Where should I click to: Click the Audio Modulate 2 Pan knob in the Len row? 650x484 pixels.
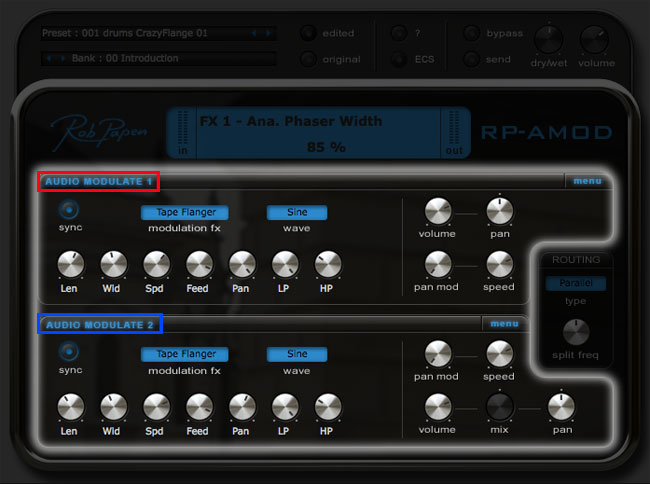tap(242, 407)
